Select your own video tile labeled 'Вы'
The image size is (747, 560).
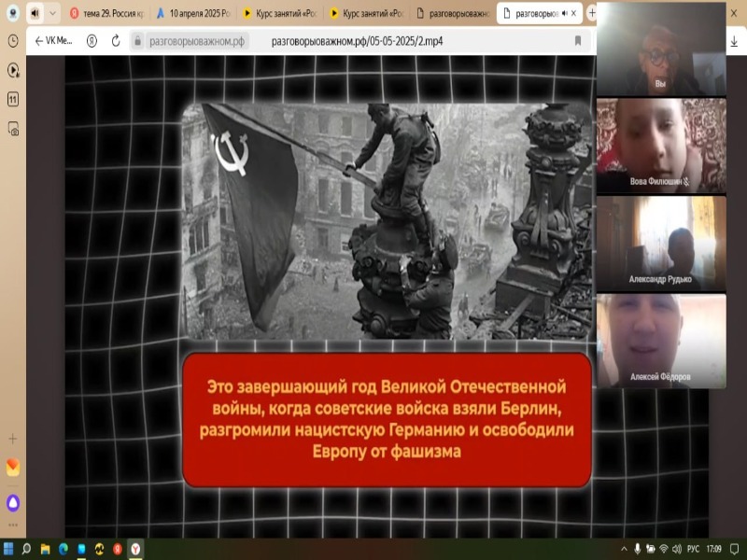(x=661, y=49)
